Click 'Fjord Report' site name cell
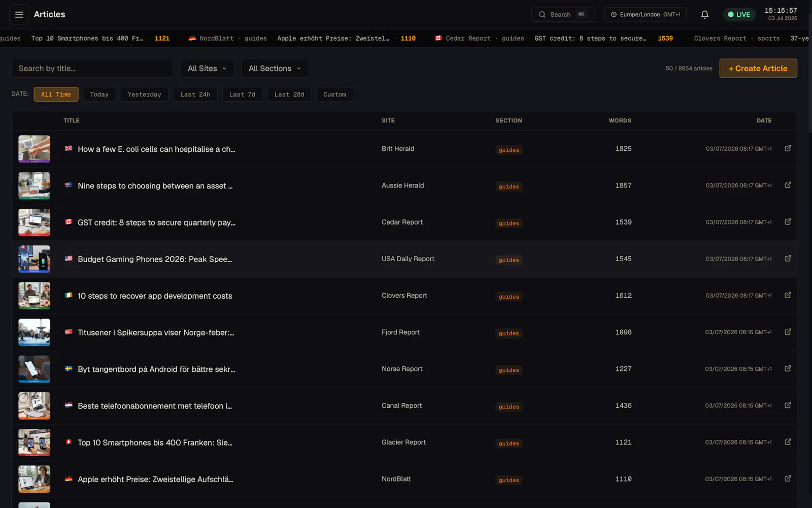This screenshot has height=508, width=812. pos(400,332)
